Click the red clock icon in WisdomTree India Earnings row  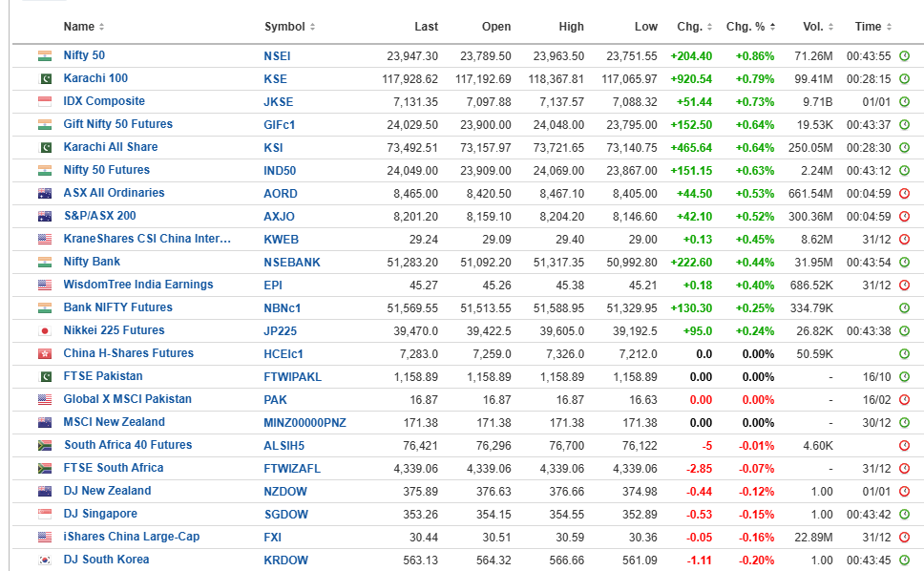[905, 285]
